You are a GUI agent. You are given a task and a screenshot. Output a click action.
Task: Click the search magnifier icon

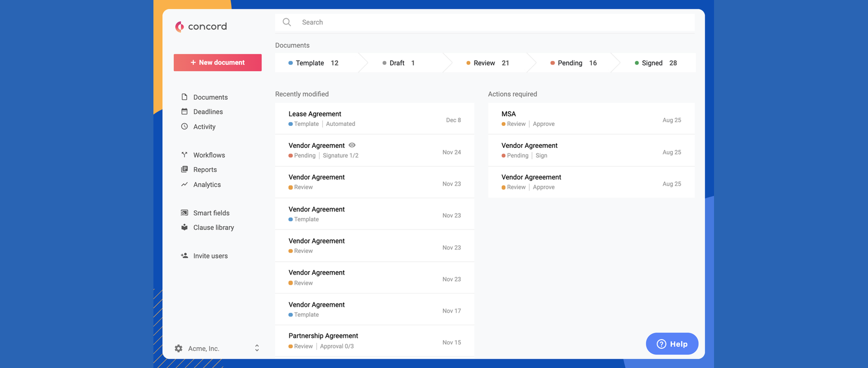[x=287, y=22]
